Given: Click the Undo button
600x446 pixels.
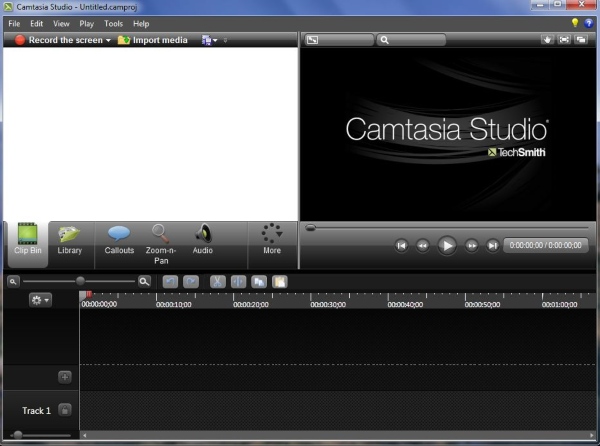Looking at the screenshot, I should click(170, 282).
